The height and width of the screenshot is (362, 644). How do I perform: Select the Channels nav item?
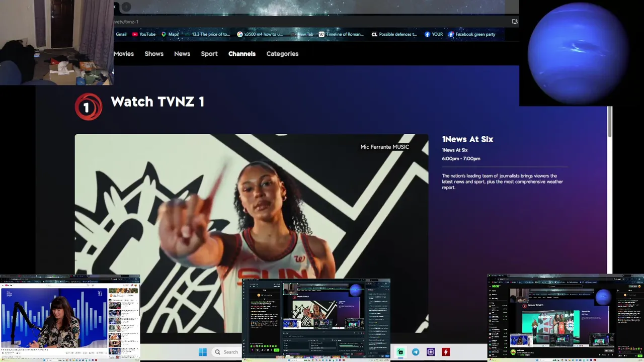pyautogui.click(x=242, y=54)
